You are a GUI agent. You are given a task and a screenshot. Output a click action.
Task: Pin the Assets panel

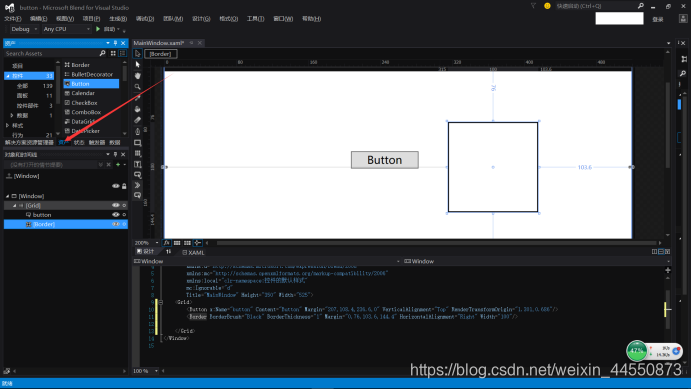(116, 43)
